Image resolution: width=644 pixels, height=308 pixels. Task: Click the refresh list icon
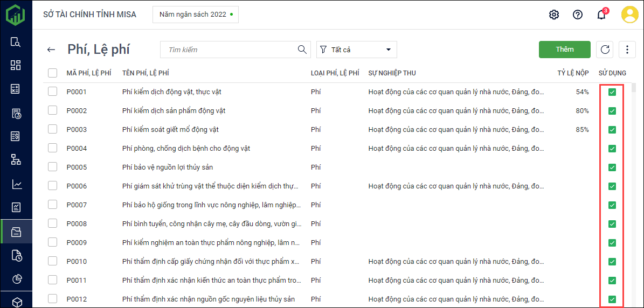605,50
